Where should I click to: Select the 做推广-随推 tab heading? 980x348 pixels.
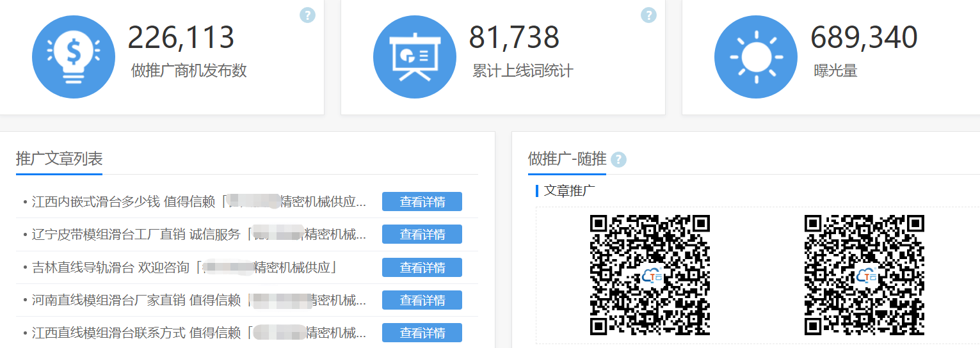pos(567,159)
